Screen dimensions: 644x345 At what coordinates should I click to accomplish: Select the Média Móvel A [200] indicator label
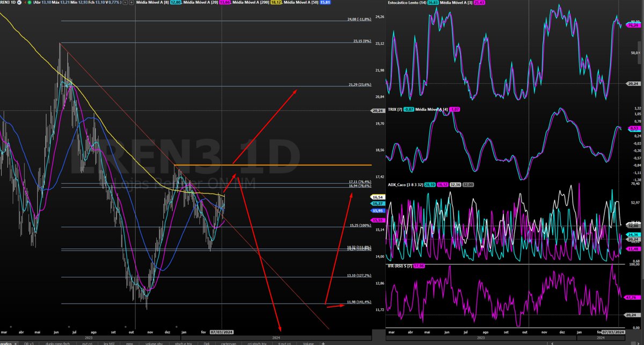click(x=252, y=3)
